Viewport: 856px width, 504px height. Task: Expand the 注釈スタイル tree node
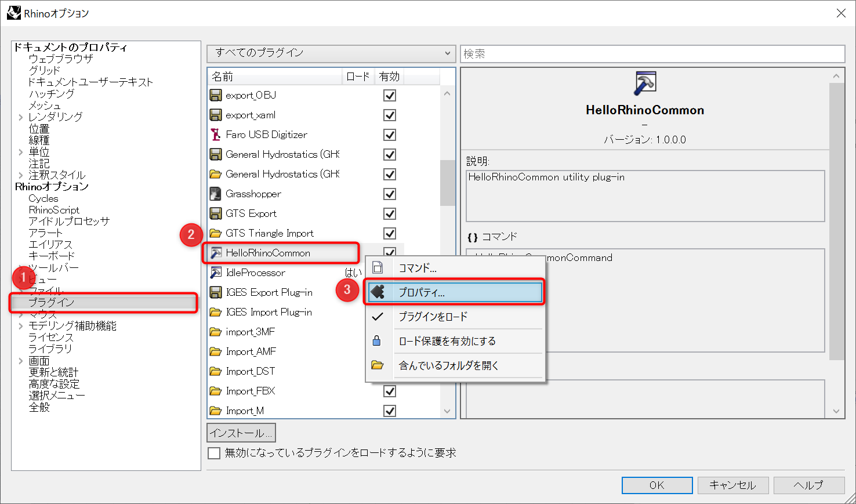21,175
